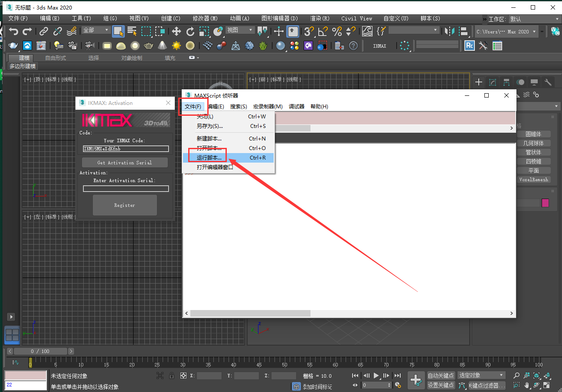The width and height of the screenshot is (562, 392).
Task: Click the Undo arrow icon
Action: [x=14, y=31]
